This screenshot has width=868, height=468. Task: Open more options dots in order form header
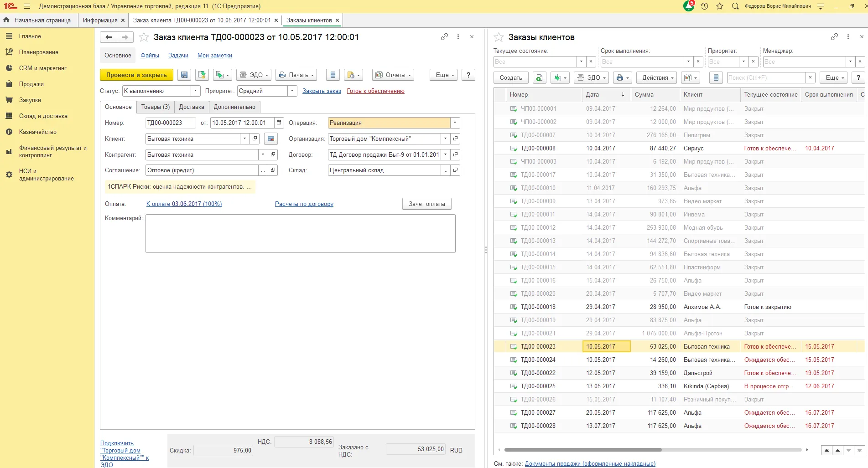click(x=458, y=37)
